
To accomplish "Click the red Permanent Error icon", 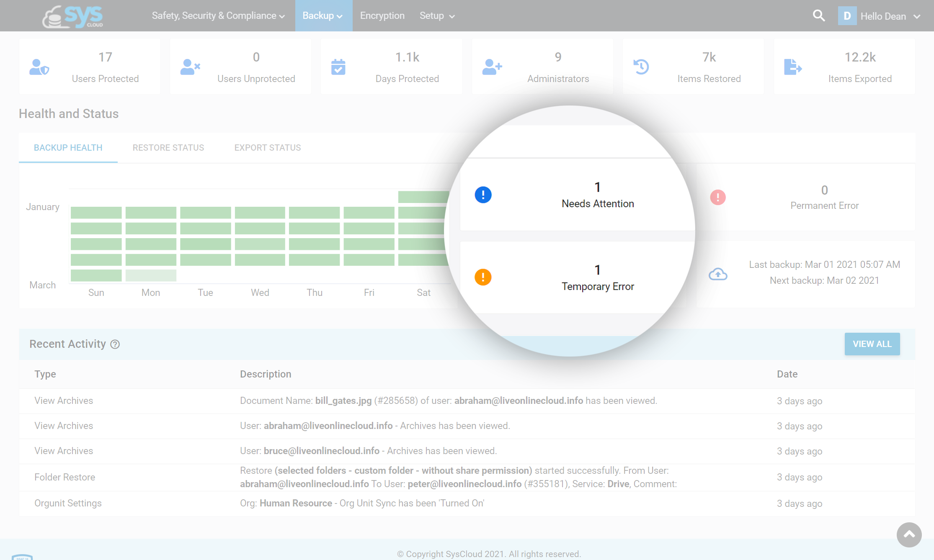I will coord(717,197).
